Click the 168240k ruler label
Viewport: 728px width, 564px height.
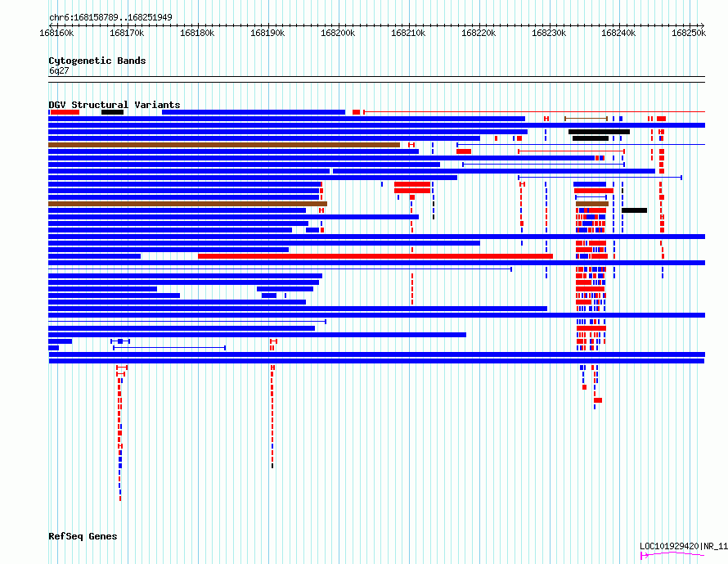619,33
